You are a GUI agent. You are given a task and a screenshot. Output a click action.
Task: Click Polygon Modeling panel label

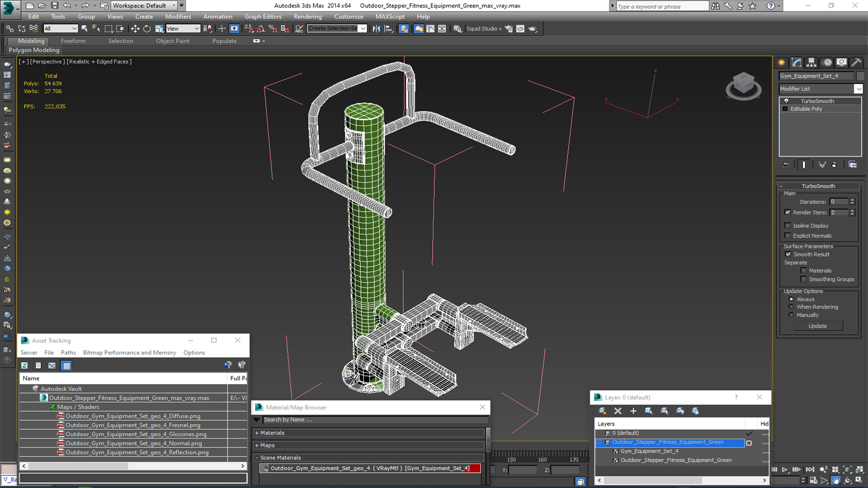pos(34,50)
